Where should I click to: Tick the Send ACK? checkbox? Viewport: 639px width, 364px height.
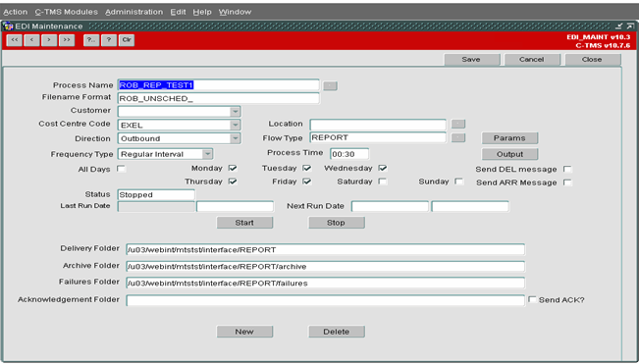(x=532, y=299)
